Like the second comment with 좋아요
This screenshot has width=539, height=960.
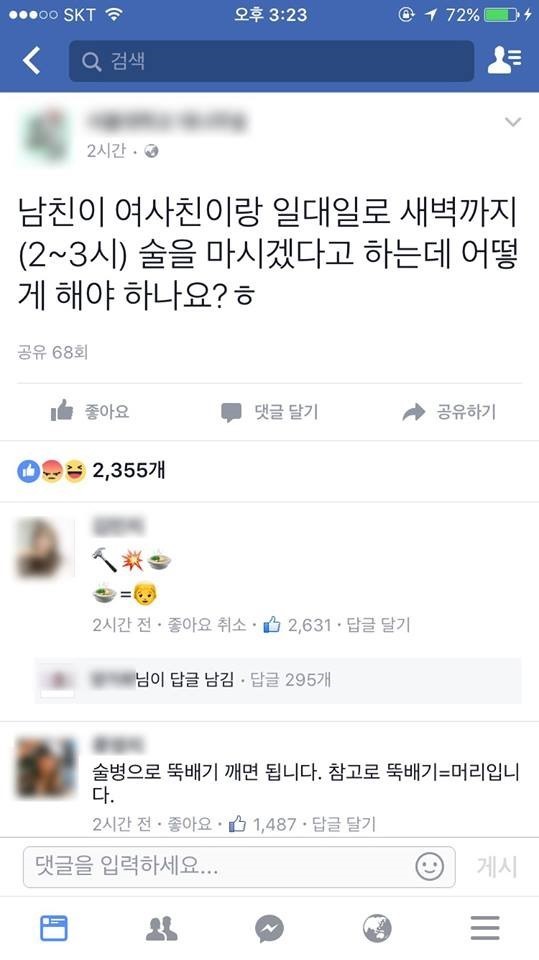tap(190, 824)
